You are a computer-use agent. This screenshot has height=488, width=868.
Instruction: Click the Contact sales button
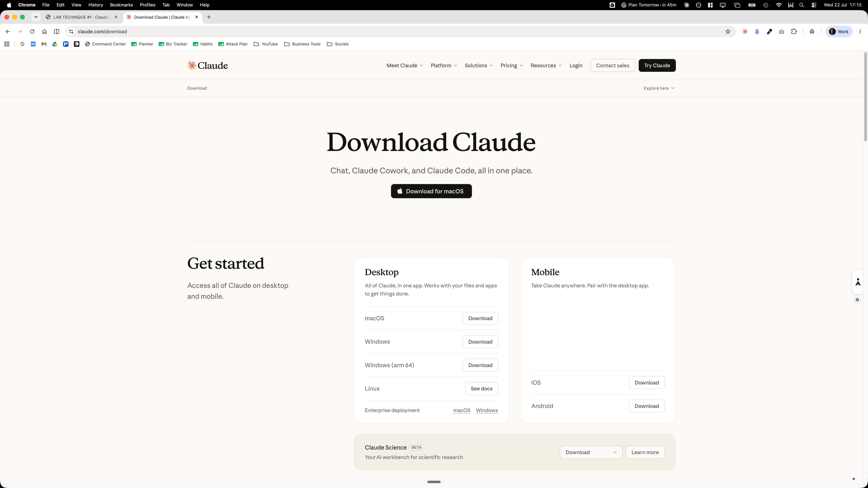(x=613, y=65)
